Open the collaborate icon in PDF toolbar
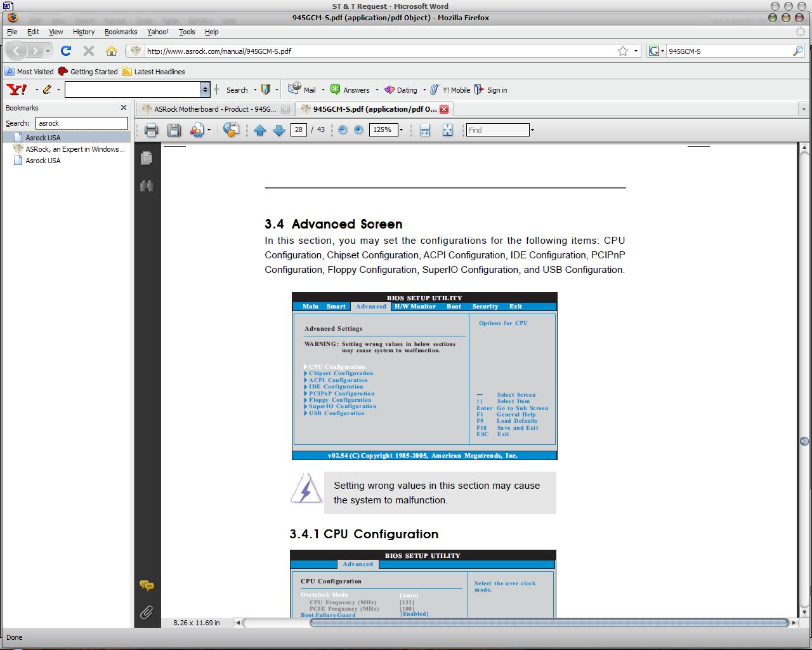Image resolution: width=812 pixels, height=650 pixels. pyautogui.click(x=197, y=130)
